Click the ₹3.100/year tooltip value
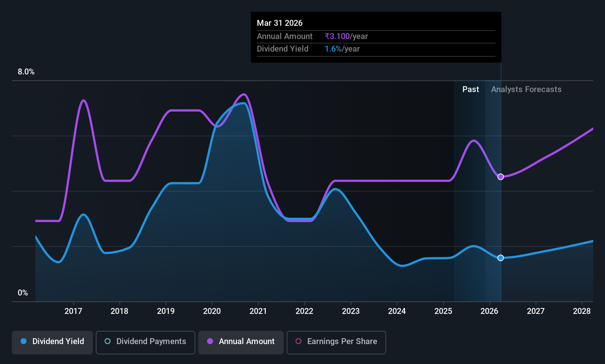The image size is (605, 364). point(346,36)
